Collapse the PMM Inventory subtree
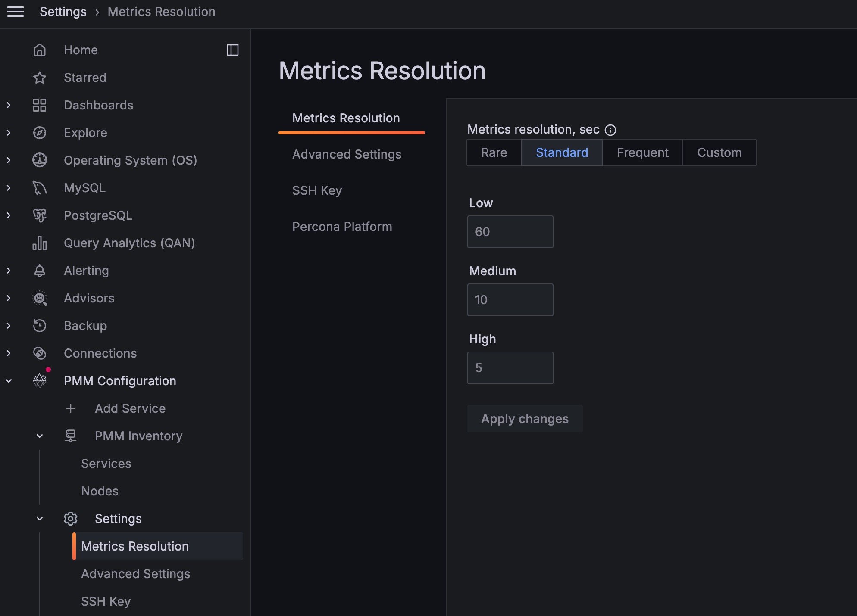Viewport: 857px width, 616px height. [x=40, y=436]
